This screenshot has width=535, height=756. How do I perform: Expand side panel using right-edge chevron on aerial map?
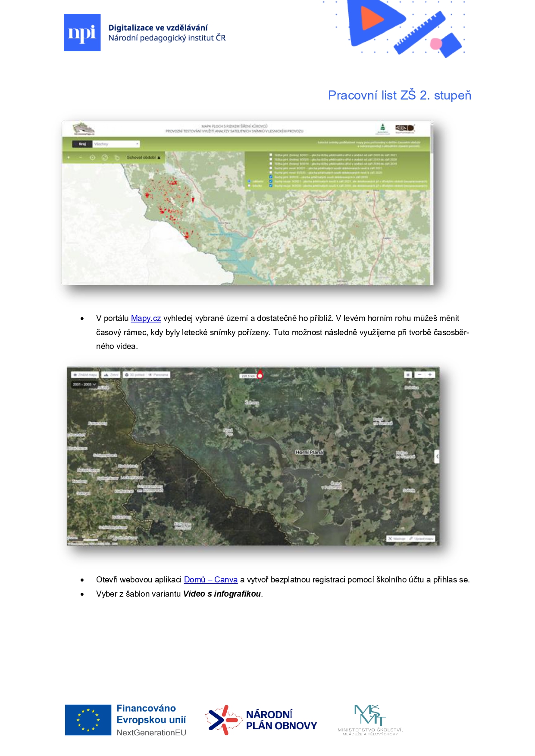[437, 456]
